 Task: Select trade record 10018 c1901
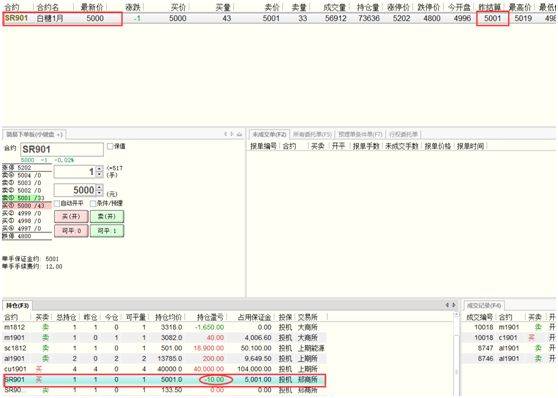[x=509, y=337]
